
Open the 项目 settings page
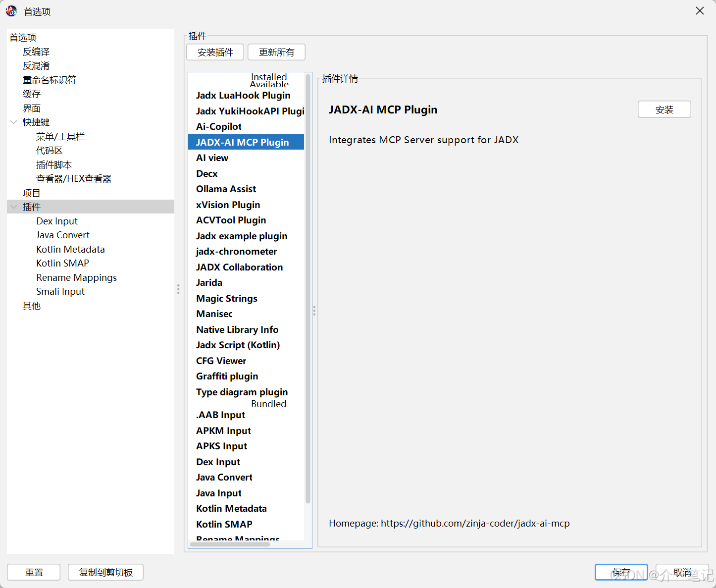[x=32, y=193]
